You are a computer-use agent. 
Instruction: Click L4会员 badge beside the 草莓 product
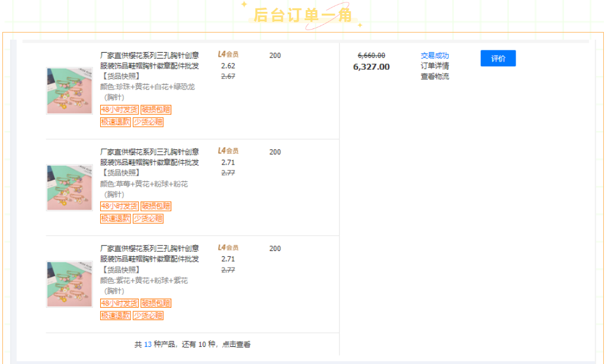coord(228,151)
